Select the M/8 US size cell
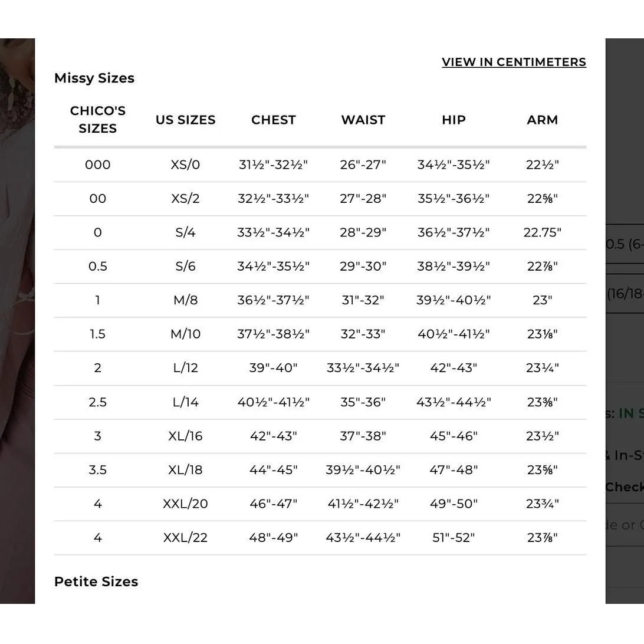 coord(185,300)
